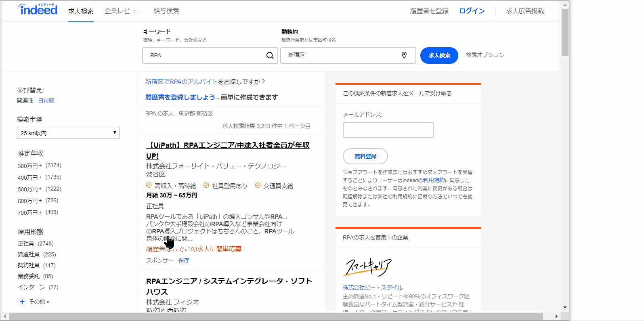644x321 pixels.
Task: Click 新宿区でRPAのアルバイト link
Action: (181, 82)
